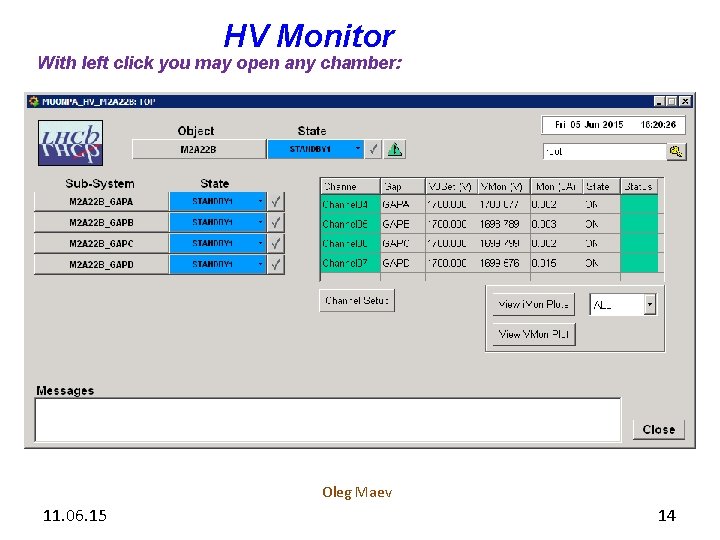Click green status cell for Channel07 row

click(x=639, y=263)
